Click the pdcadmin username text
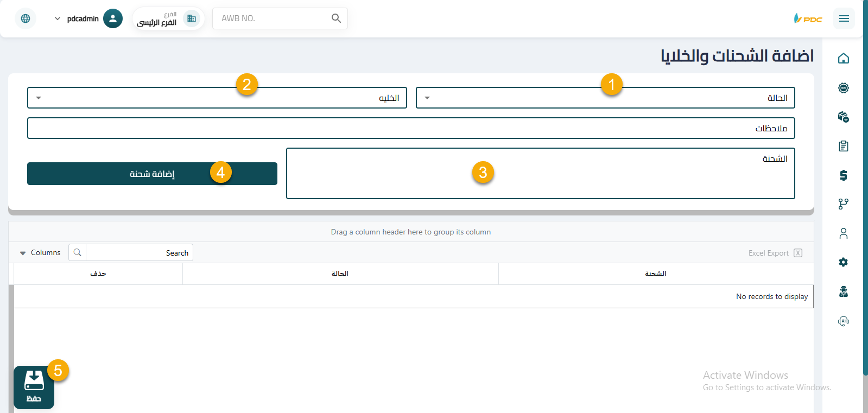 83,18
